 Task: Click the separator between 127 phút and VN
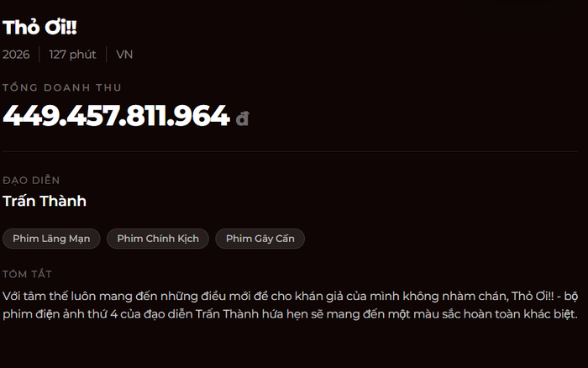coord(107,55)
